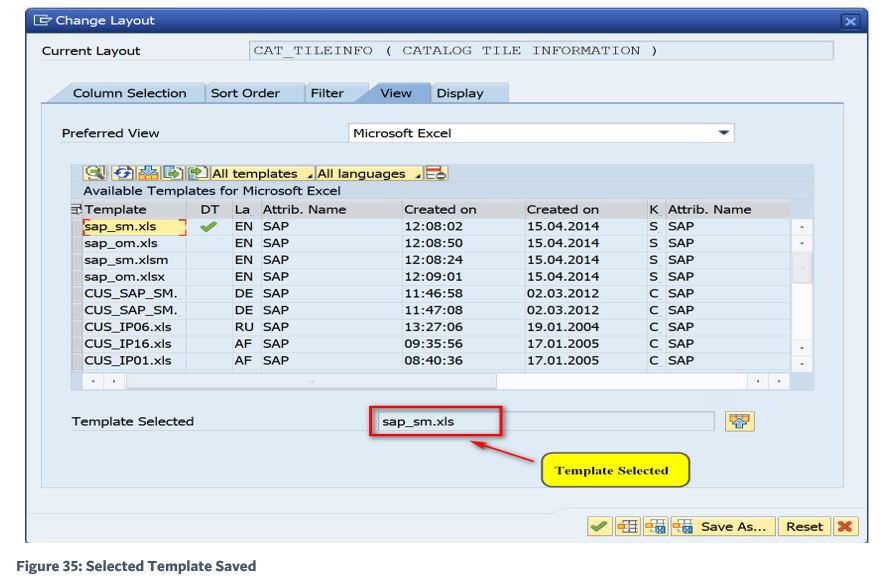Click the La language column header
888x580 pixels.
click(x=246, y=210)
